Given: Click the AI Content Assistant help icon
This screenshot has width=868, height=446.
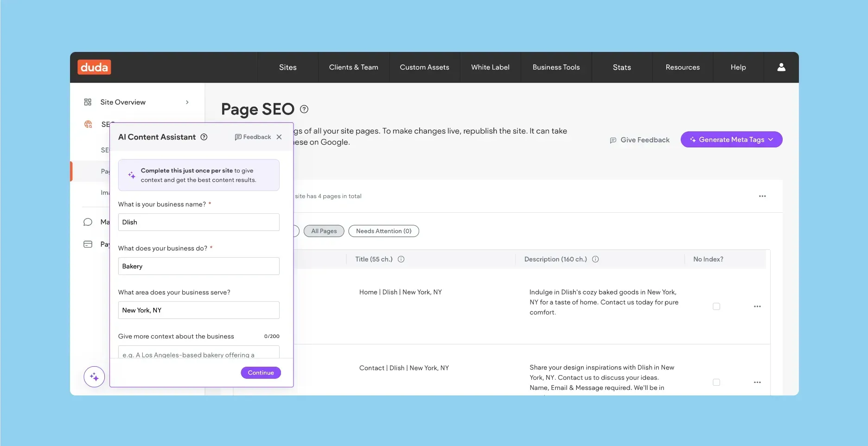Looking at the screenshot, I should click(204, 137).
